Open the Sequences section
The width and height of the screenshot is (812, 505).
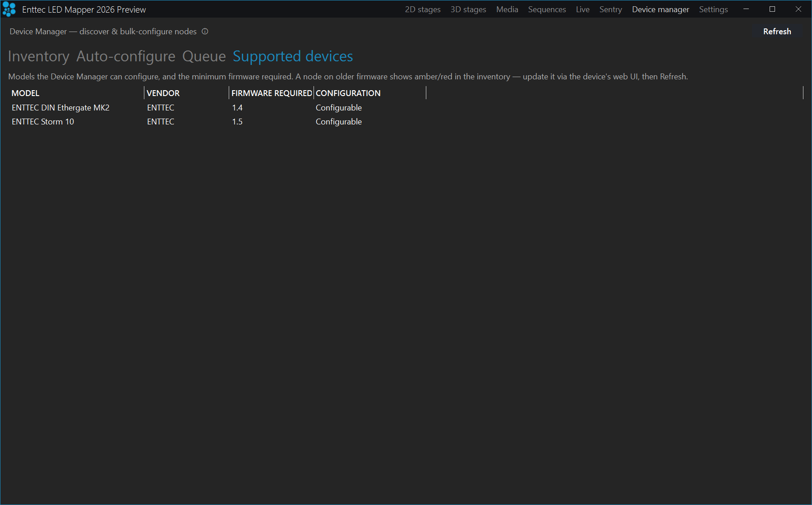click(547, 9)
